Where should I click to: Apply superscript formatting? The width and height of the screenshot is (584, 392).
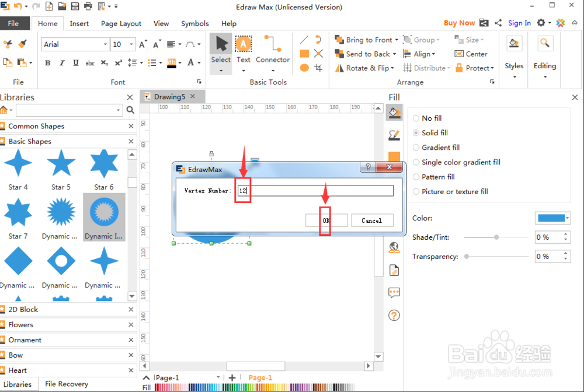pos(118,63)
